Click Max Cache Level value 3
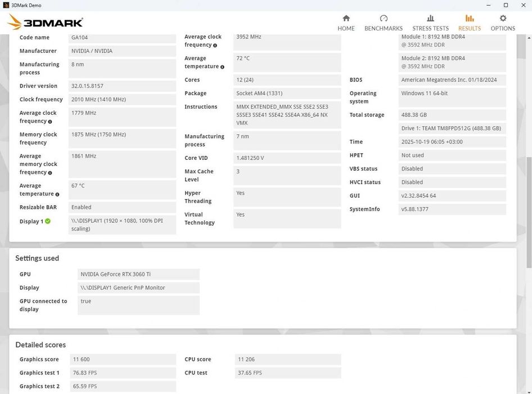 [287, 176]
